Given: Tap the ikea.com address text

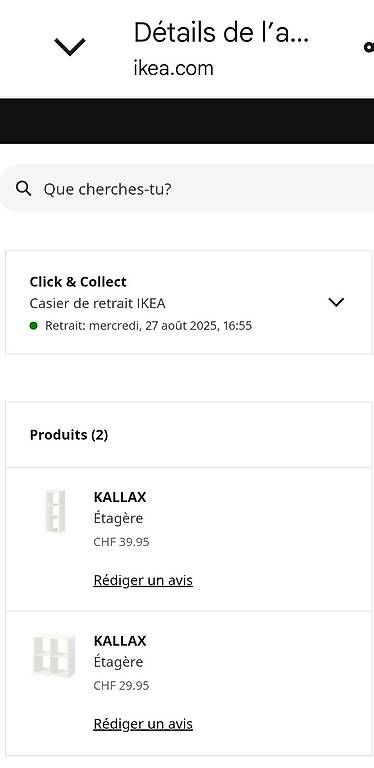Looking at the screenshot, I should [173, 68].
